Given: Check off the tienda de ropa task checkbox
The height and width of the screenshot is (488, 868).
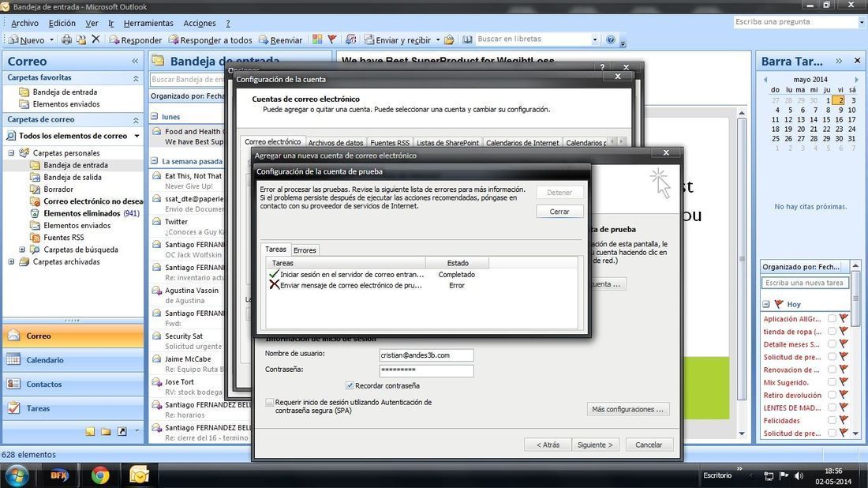Looking at the screenshot, I should 832,332.
